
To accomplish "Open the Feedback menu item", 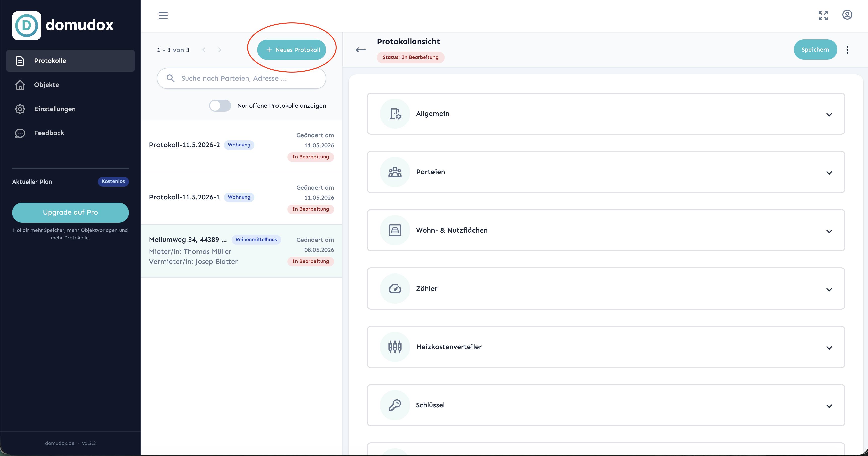I will (x=70, y=133).
